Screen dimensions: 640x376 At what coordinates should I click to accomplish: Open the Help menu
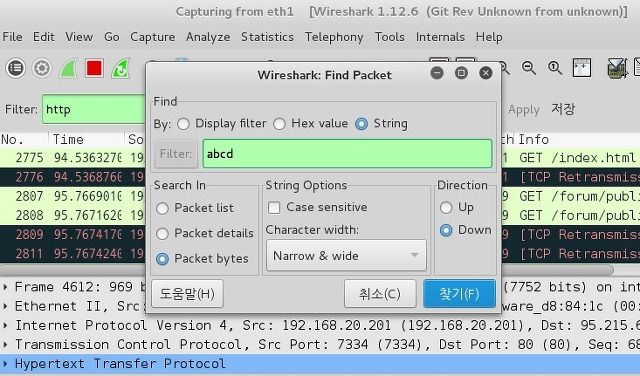coord(489,37)
